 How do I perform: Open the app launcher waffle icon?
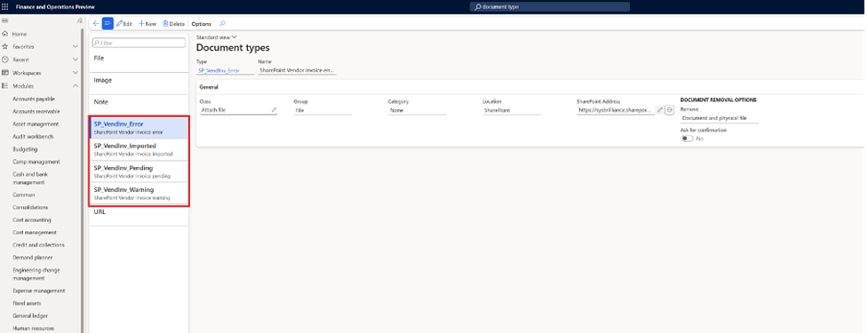[x=5, y=6]
